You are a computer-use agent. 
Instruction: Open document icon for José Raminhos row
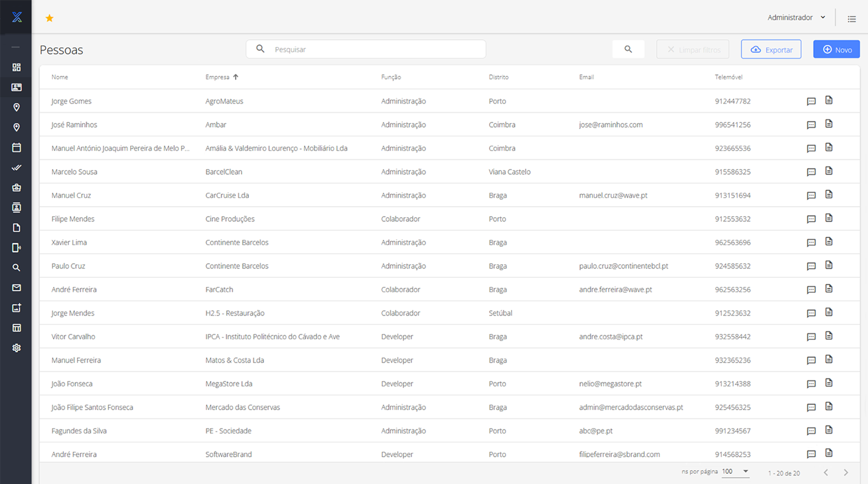(x=829, y=124)
